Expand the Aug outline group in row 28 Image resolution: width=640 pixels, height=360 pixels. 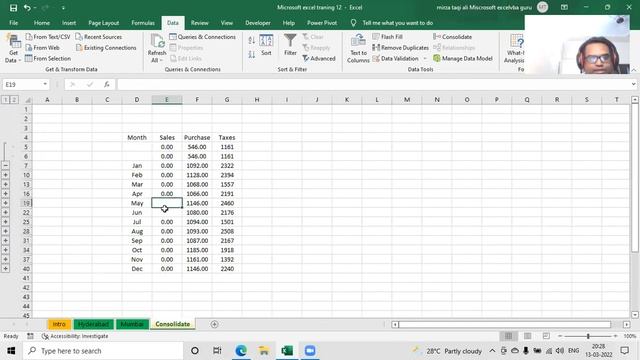click(5, 231)
